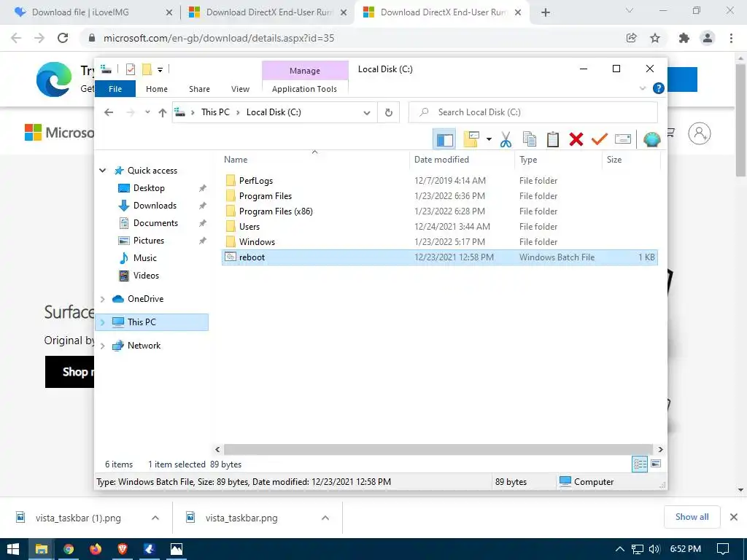
Task: Click the Cut scissors icon
Action: pos(506,139)
